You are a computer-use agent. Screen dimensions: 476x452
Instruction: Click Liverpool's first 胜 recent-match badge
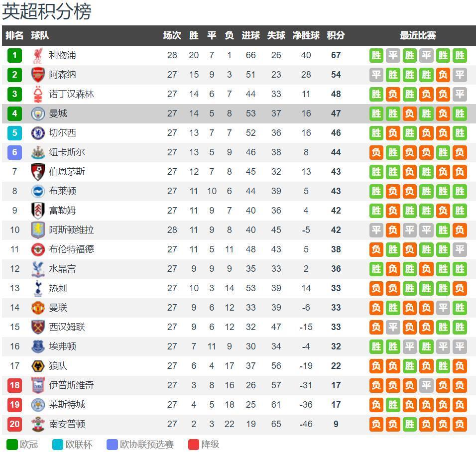tap(376, 55)
